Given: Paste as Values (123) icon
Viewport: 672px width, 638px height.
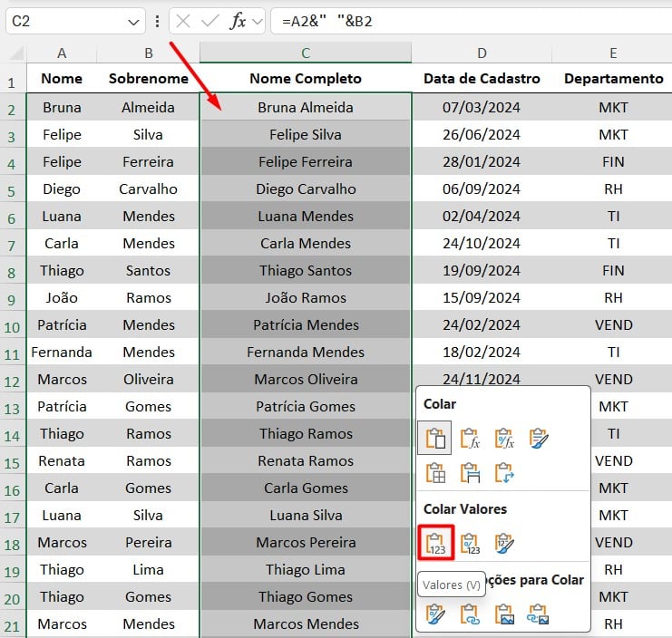Looking at the screenshot, I should click(435, 543).
